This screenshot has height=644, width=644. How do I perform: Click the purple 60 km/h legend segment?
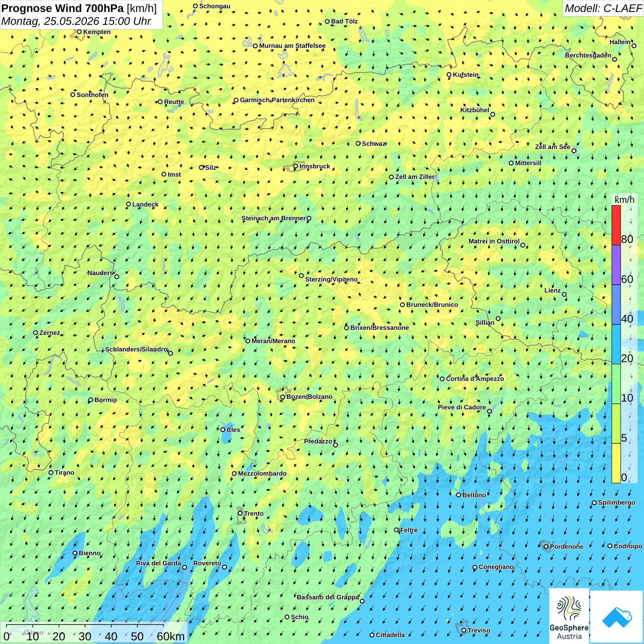coord(616,265)
